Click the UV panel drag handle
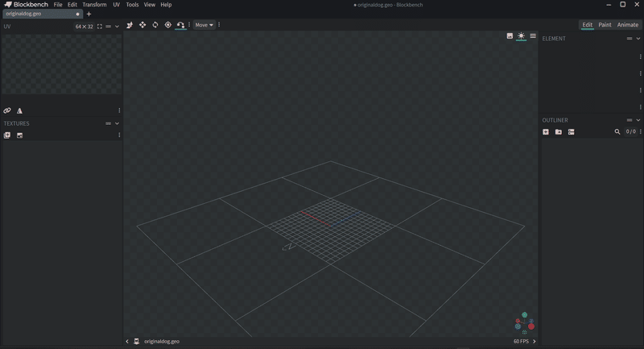The width and height of the screenshot is (644, 349). coord(109,27)
